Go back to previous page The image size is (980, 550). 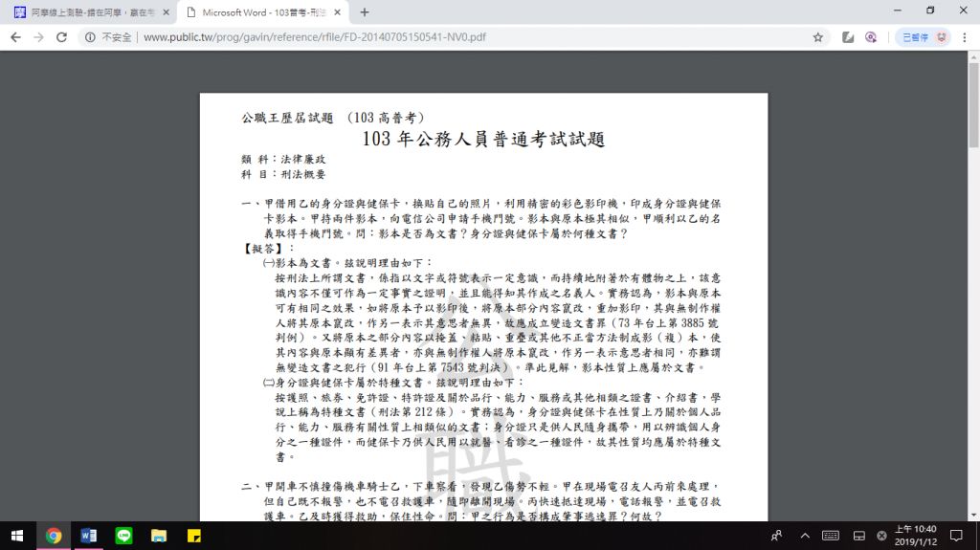coord(15,37)
